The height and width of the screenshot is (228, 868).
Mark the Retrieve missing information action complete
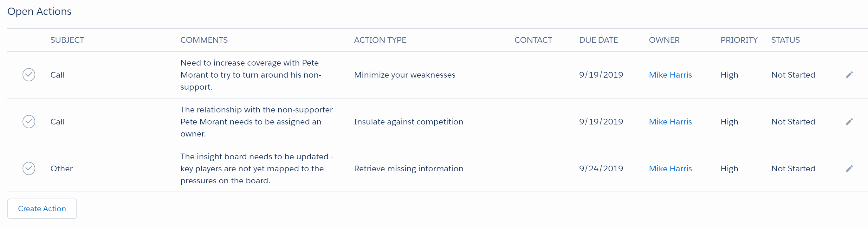click(x=29, y=168)
